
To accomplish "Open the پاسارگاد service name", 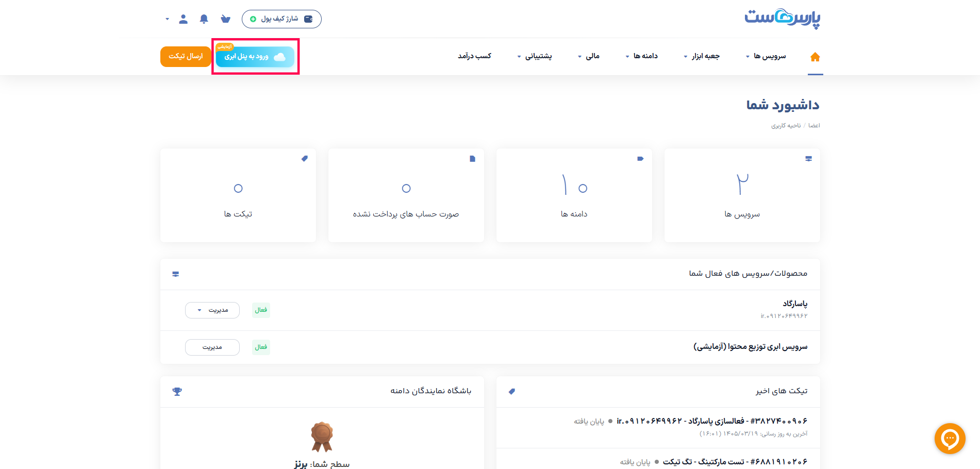I will click(795, 304).
